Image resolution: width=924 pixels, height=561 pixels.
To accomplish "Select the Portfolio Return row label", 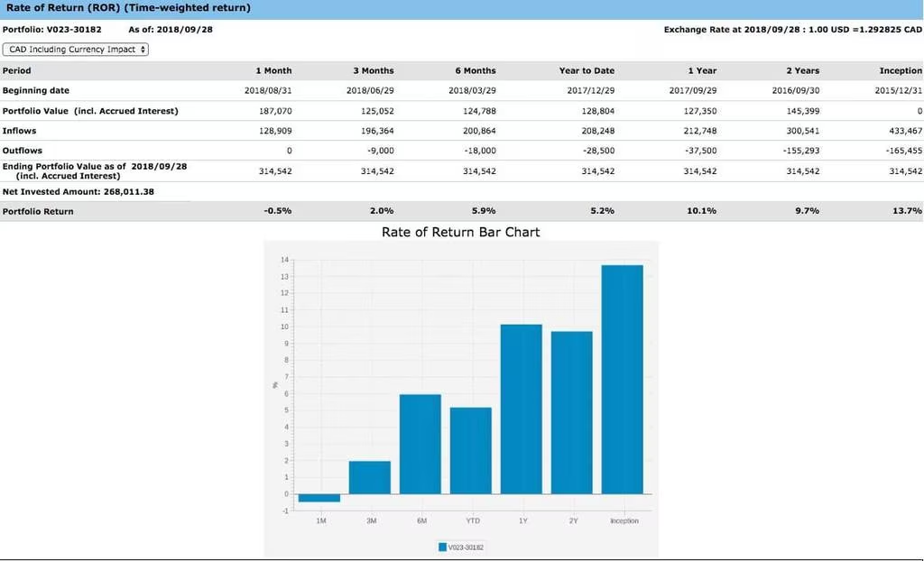I will pyautogui.click(x=38, y=211).
